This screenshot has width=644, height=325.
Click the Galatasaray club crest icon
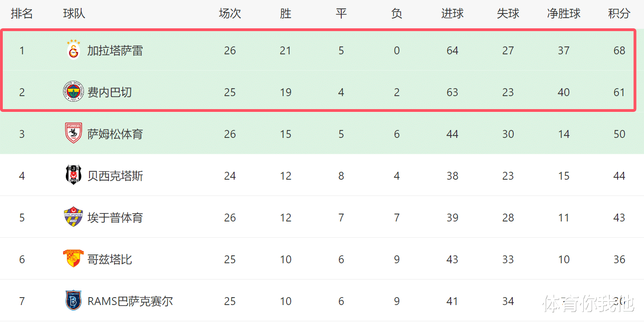pyautogui.click(x=73, y=50)
